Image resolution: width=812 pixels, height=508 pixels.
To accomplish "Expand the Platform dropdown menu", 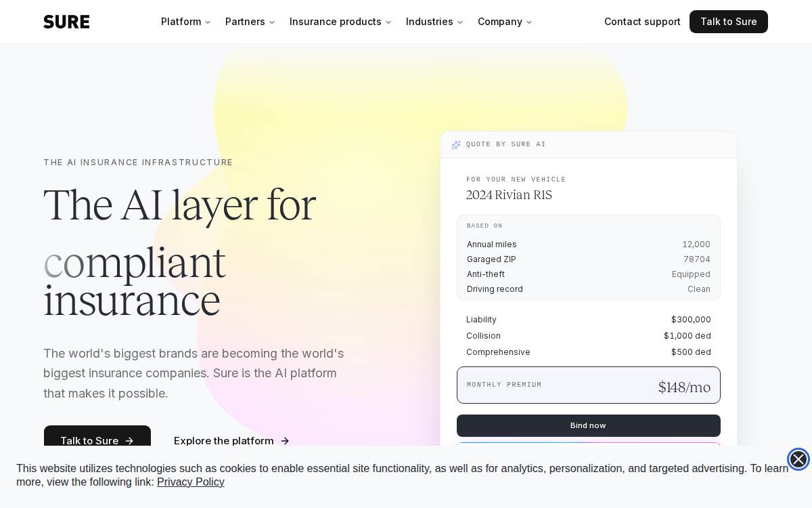I will click(x=186, y=22).
